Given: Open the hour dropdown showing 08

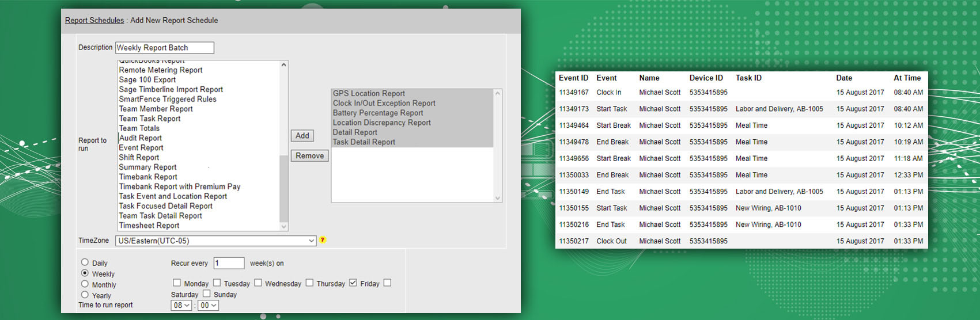Looking at the screenshot, I should (181, 305).
